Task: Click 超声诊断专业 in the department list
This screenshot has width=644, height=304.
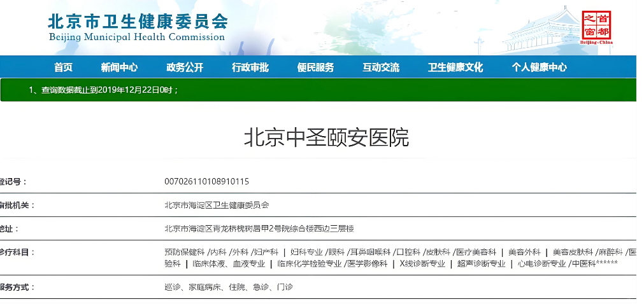Action: pyautogui.click(x=482, y=264)
